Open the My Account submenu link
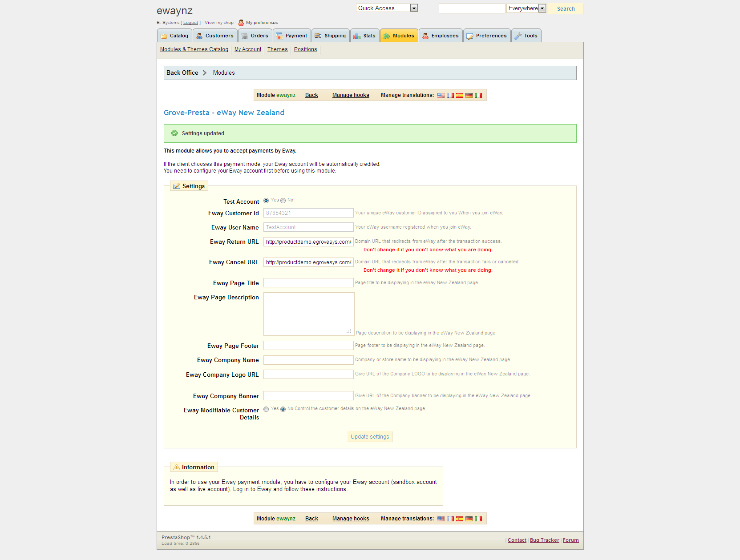 248,49
